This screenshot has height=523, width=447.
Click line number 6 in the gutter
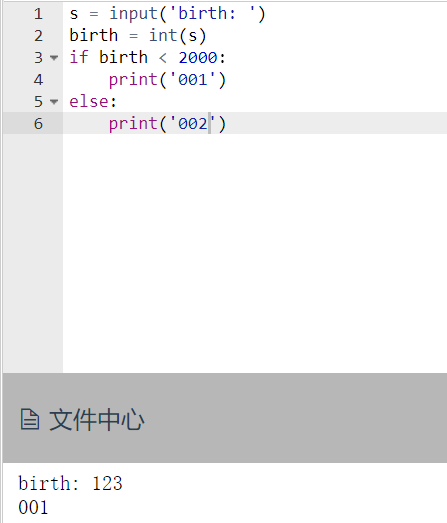click(38, 123)
